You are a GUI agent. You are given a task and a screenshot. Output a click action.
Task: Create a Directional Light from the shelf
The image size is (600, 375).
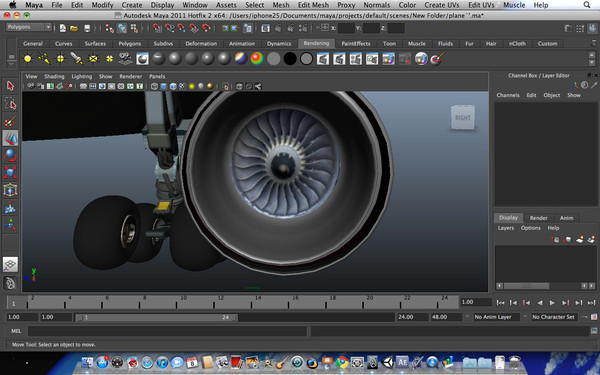(x=44, y=59)
